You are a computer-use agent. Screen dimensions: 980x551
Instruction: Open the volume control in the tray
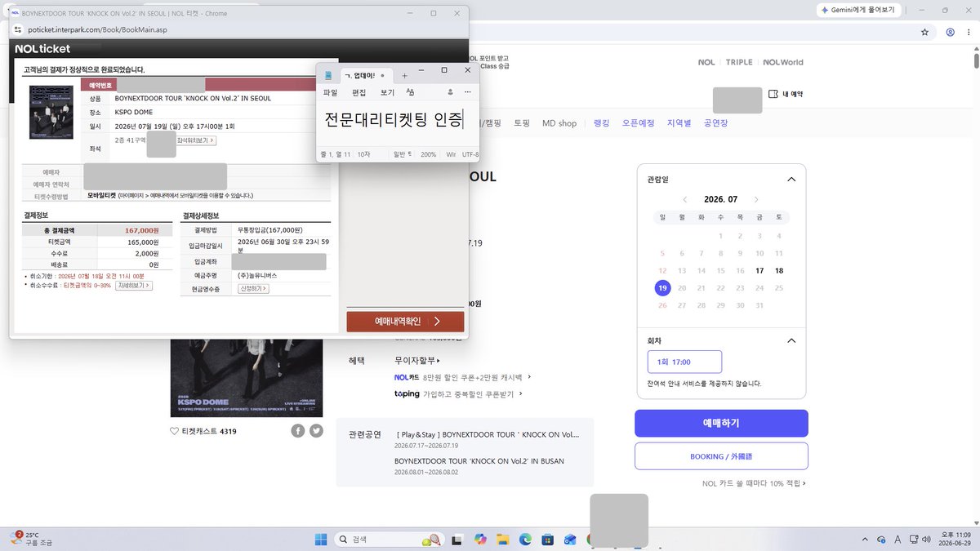click(x=926, y=540)
